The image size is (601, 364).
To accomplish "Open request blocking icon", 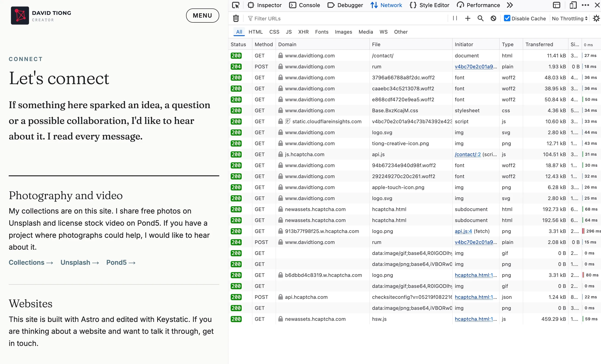I will [x=493, y=18].
